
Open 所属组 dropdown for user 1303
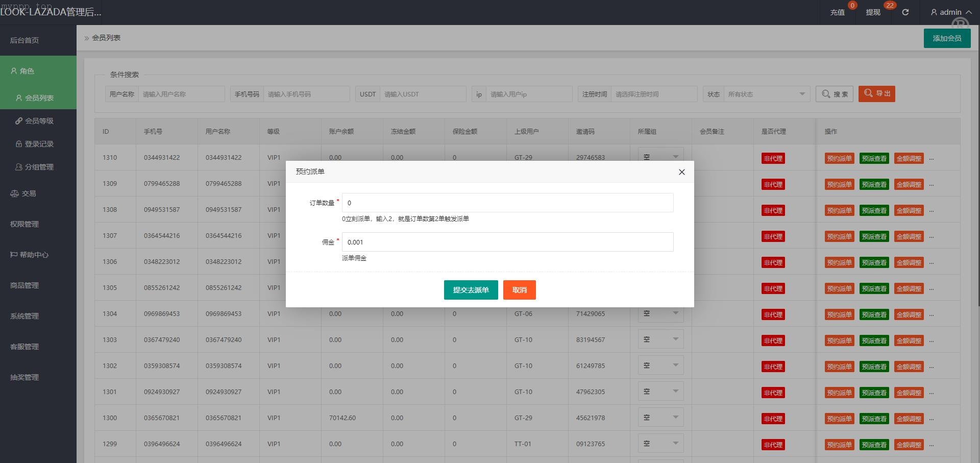pyautogui.click(x=660, y=339)
